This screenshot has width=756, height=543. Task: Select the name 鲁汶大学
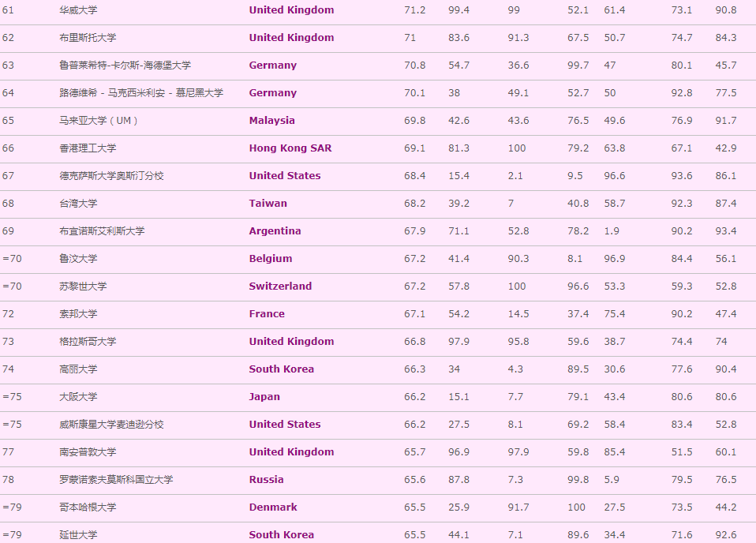pyautogui.click(x=78, y=259)
